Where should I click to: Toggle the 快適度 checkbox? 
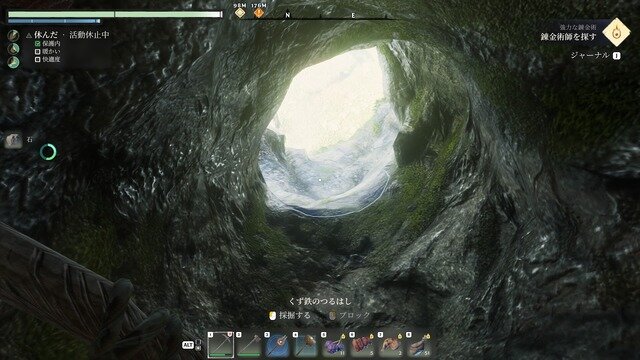[38, 60]
